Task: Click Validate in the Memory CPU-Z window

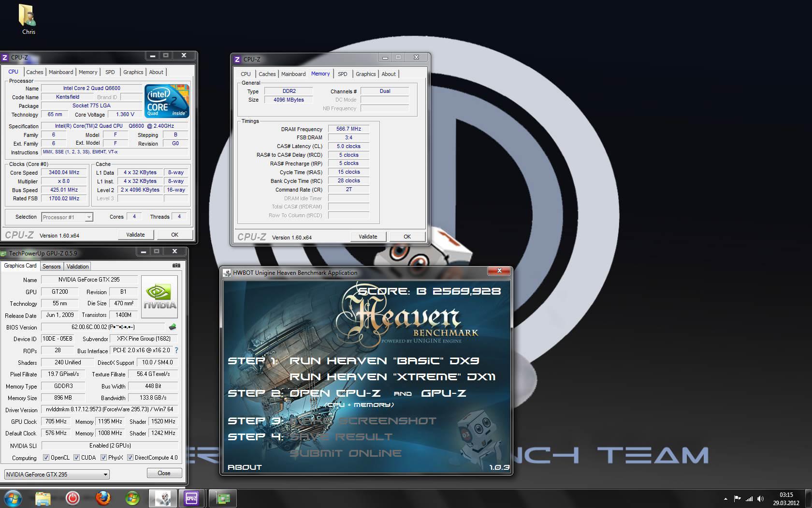Action: click(368, 237)
